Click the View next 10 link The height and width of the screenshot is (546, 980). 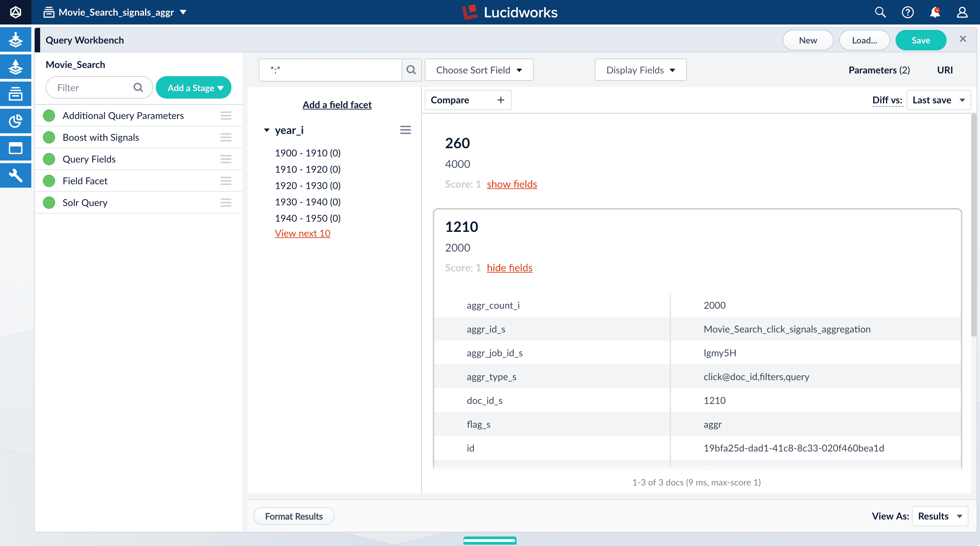coord(303,233)
